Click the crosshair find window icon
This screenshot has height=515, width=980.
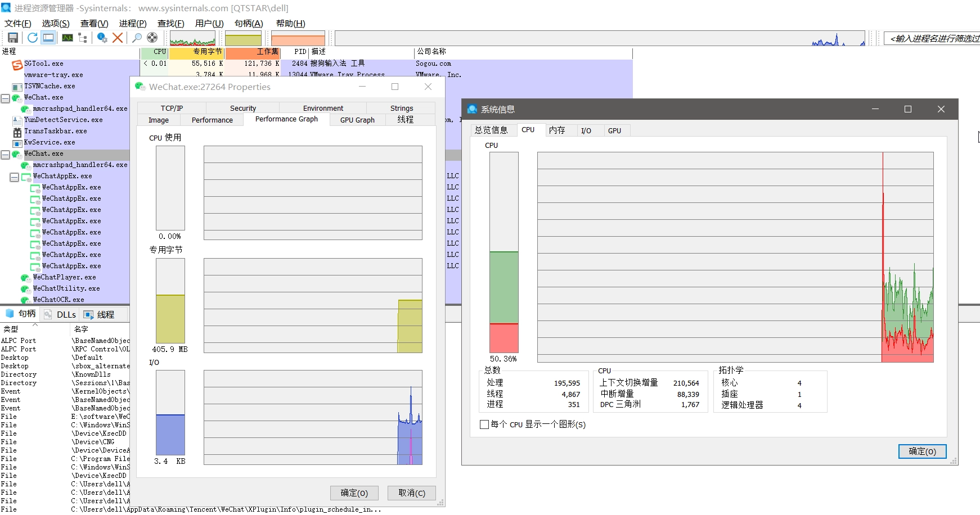(152, 38)
